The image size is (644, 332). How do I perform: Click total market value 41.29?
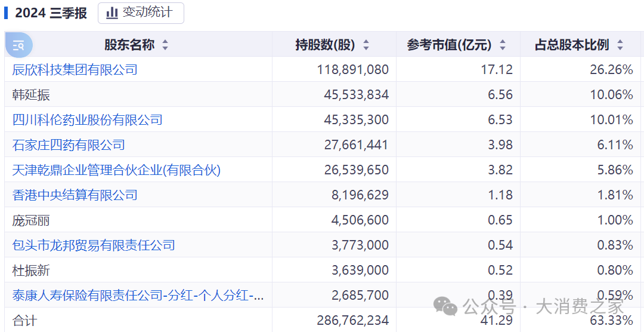[498, 320]
